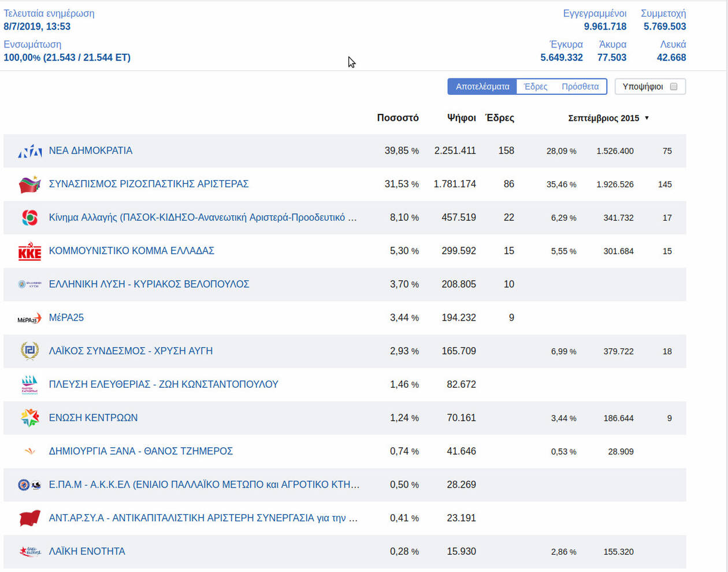The image size is (728, 572).
Task: Click the Ένωση Κεντρώων star logo
Action: (29, 418)
